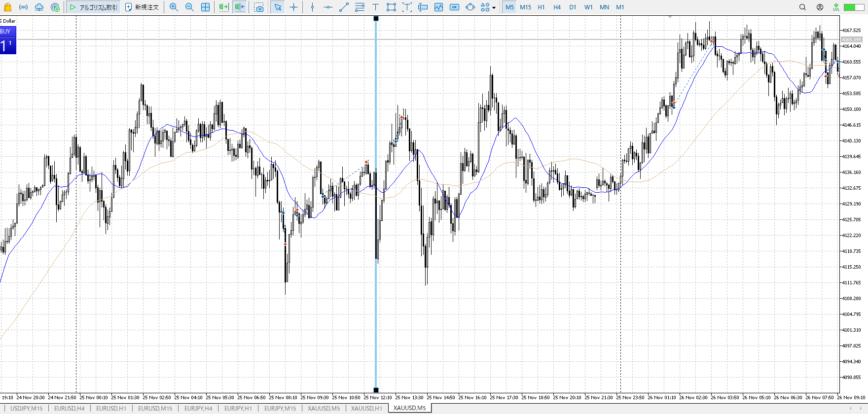The height and width of the screenshot is (414, 868).
Task: Switch to the EURUSD,H4 chart tab
Action: pos(69,408)
